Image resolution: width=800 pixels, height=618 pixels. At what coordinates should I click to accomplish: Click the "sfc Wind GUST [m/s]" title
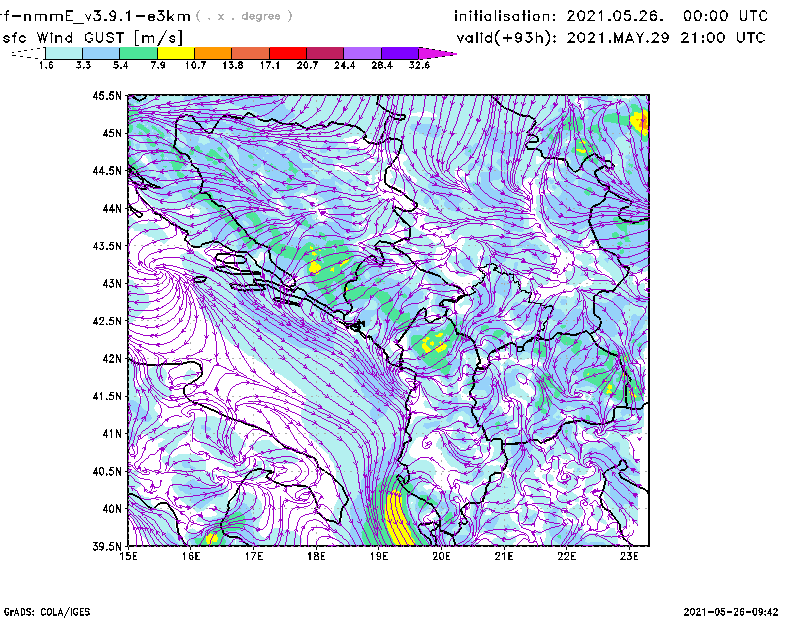pyautogui.click(x=93, y=37)
